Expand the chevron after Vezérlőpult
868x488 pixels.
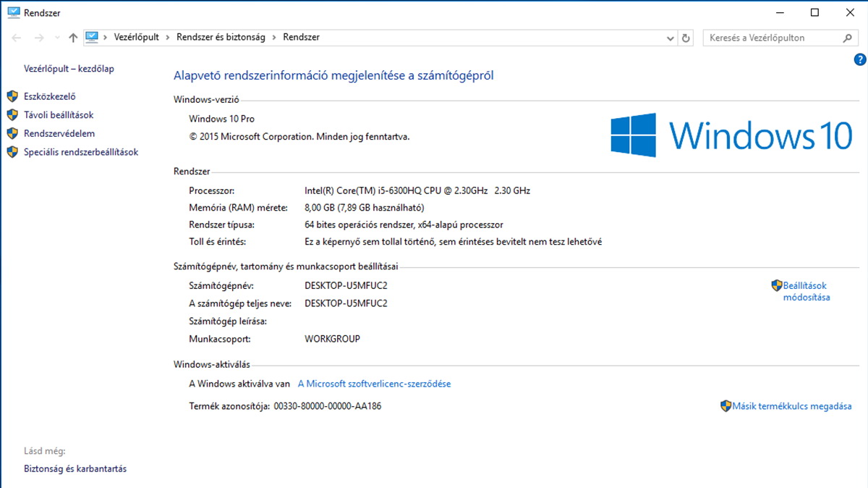click(x=168, y=38)
